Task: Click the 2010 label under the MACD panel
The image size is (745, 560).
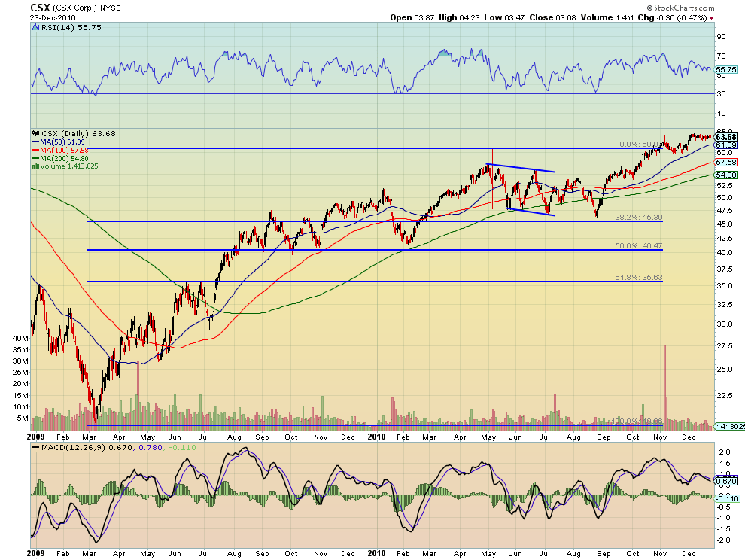Action: coord(376,553)
